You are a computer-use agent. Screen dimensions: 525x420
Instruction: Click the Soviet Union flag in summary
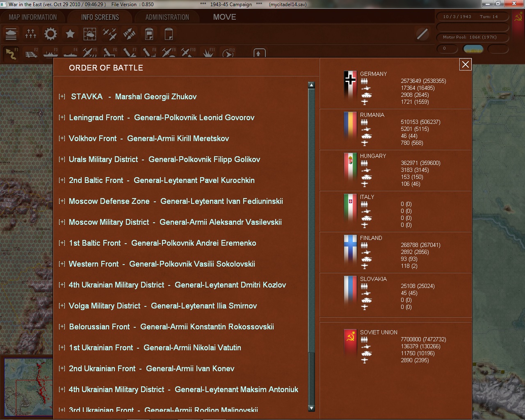(x=350, y=344)
